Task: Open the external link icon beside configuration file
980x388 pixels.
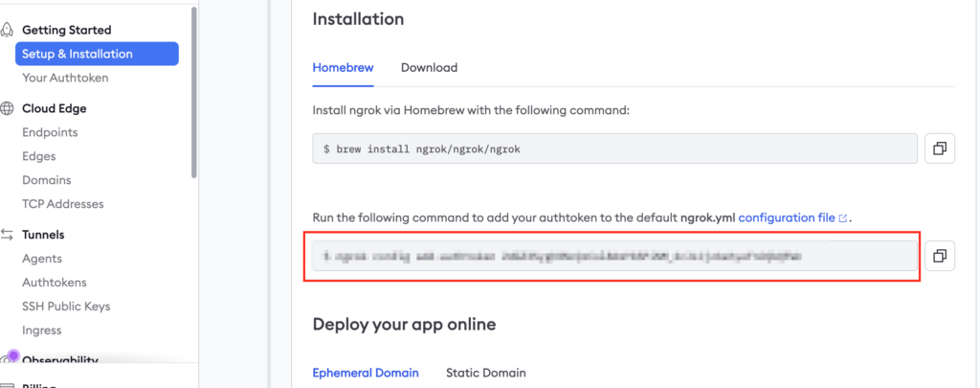Action: [x=842, y=218]
